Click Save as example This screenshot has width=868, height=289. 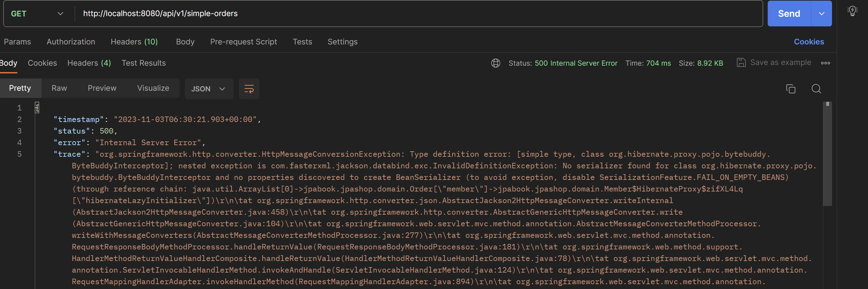[780, 63]
